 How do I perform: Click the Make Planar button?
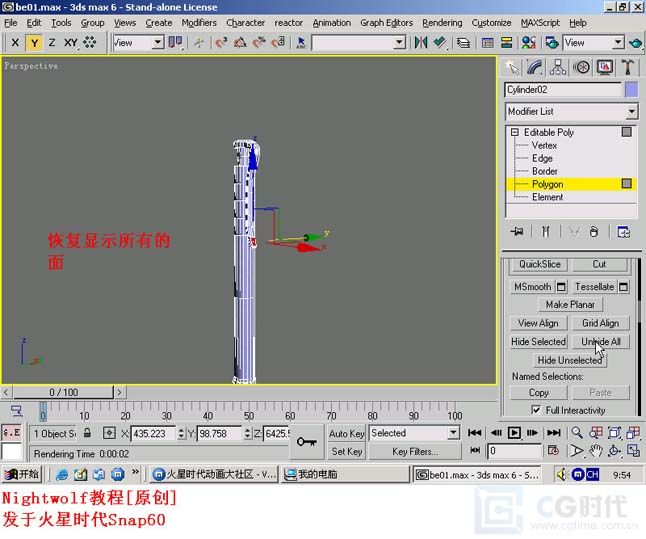click(570, 304)
